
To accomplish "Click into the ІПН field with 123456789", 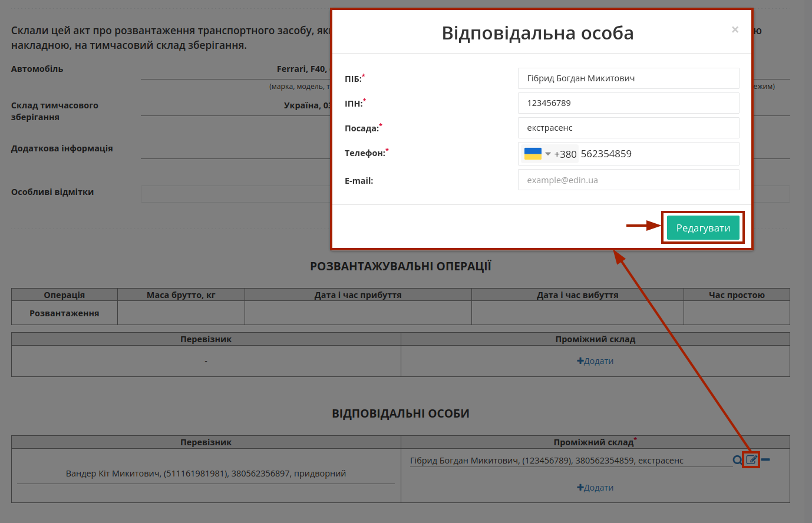I will coord(628,103).
